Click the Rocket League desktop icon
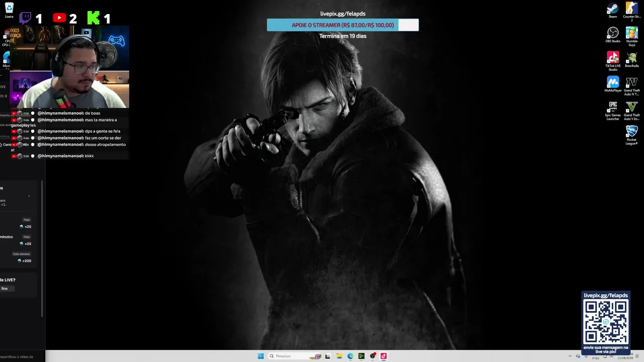The image size is (644, 362). pos(632,135)
